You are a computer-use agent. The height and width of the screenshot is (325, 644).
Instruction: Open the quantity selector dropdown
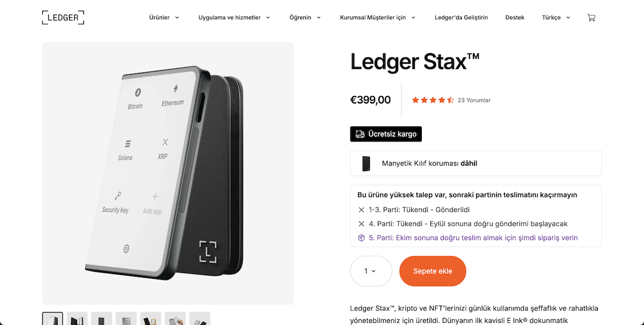point(371,271)
